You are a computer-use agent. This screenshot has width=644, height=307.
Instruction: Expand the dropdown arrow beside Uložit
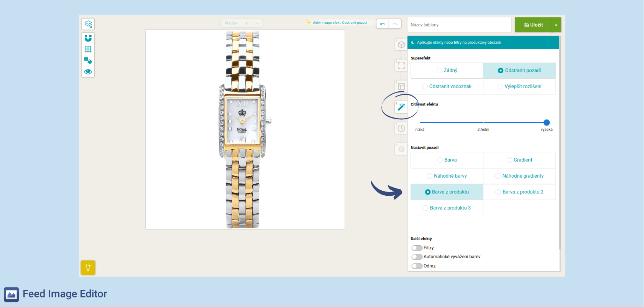556,25
